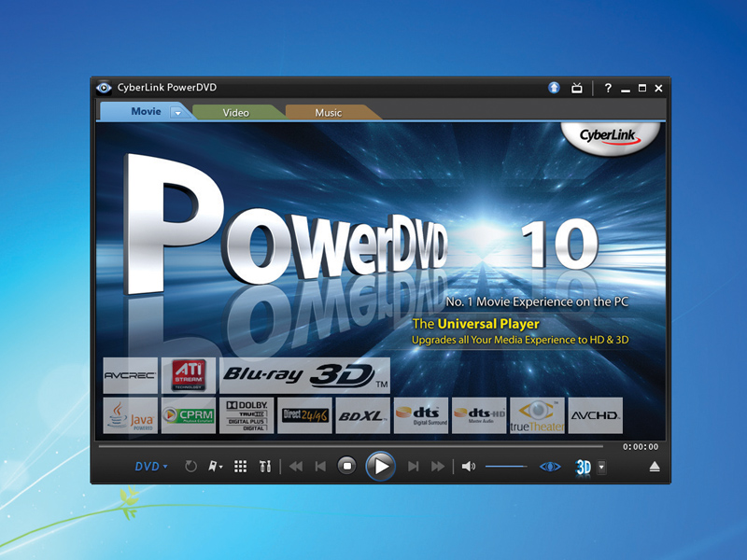The image size is (747, 560).
Task: Toggle 3D playback mode
Action: [584, 467]
